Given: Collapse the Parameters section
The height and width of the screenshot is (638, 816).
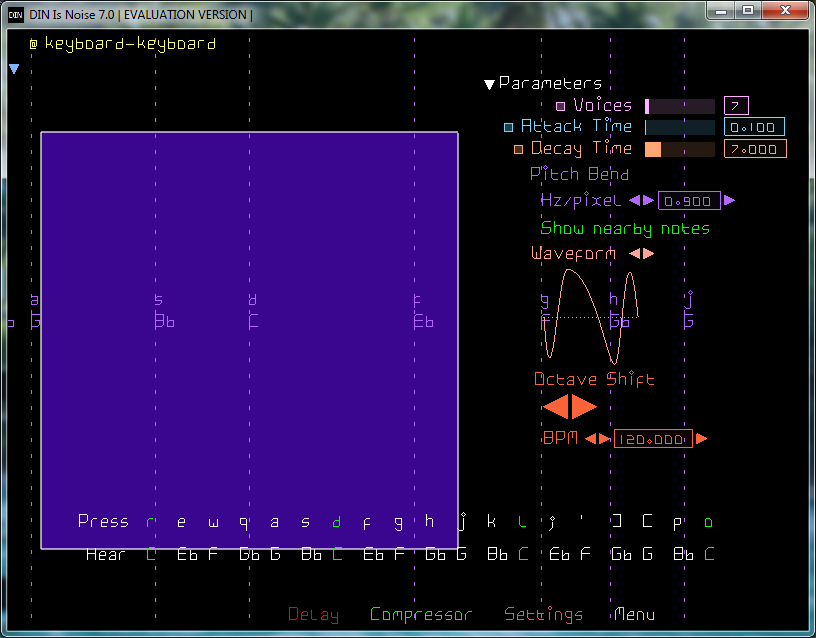Looking at the screenshot, I should (x=490, y=85).
